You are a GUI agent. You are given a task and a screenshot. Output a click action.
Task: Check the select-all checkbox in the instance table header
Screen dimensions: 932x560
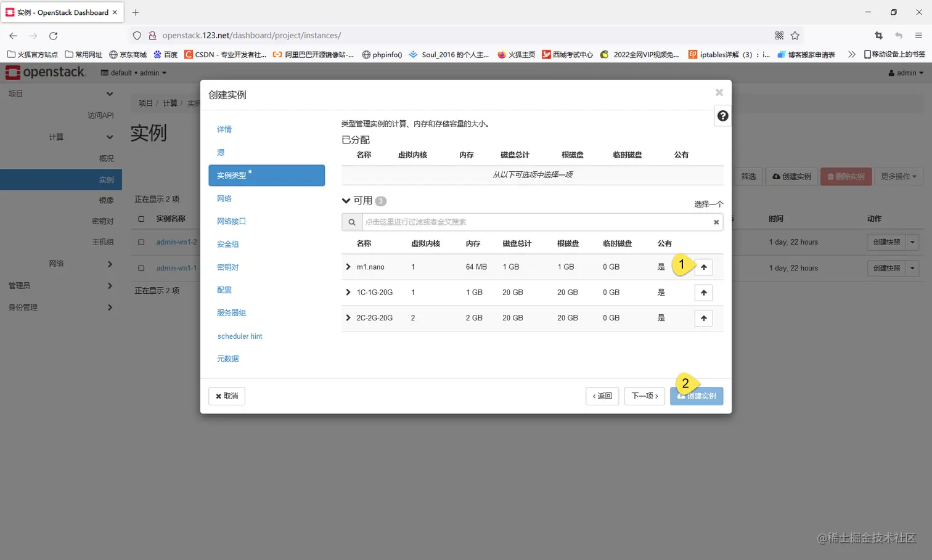point(141,219)
